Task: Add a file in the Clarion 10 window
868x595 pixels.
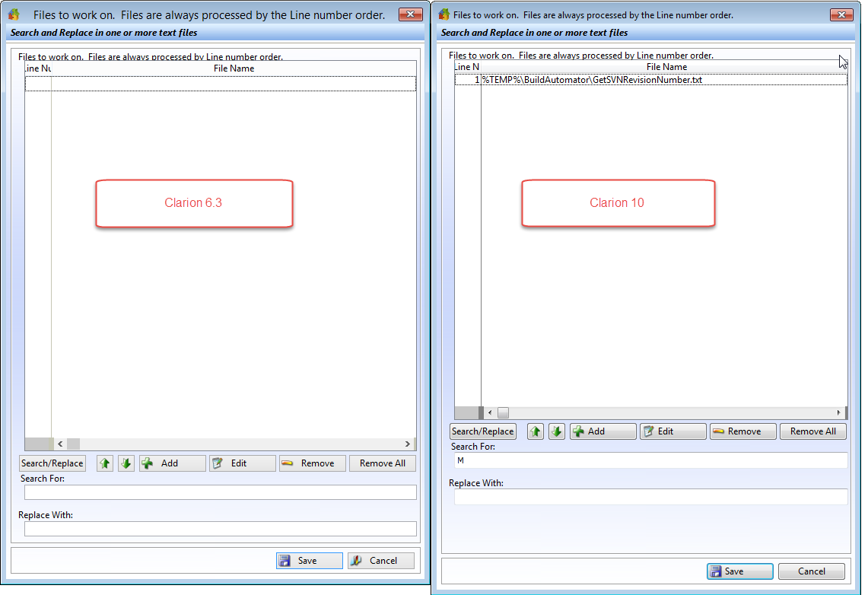Action: click(x=603, y=431)
